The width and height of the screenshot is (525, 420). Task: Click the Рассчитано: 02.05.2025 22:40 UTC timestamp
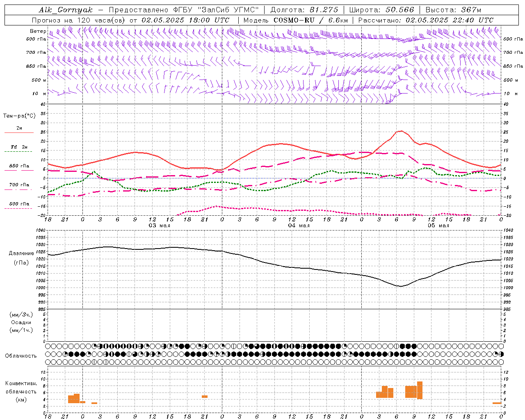426,20
